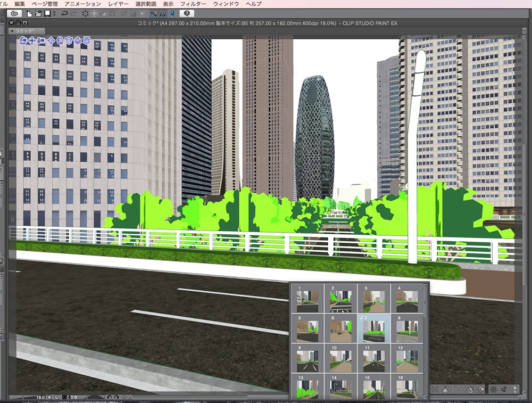Click the CLIP STUDIO spiral logo button
The image size is (532, 403).
click(14, 14)
